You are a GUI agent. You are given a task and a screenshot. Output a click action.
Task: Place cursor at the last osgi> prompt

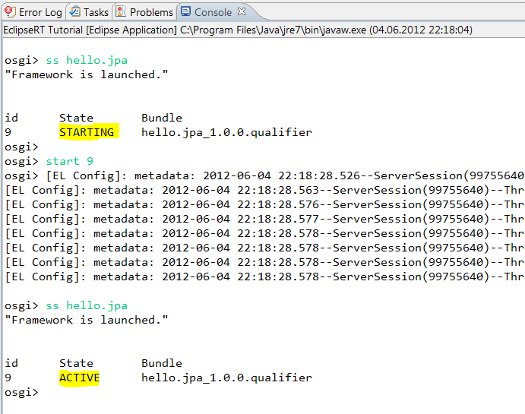pyautogui.click(x=21, y=392)
